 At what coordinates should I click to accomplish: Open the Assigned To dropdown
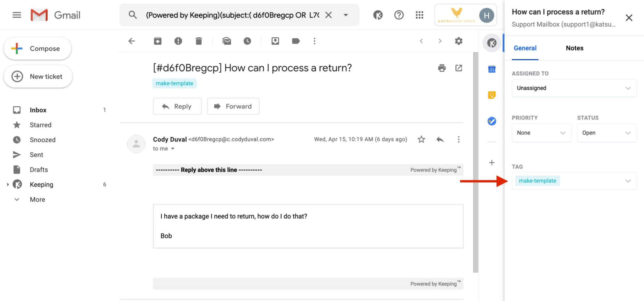pos(574,88)
